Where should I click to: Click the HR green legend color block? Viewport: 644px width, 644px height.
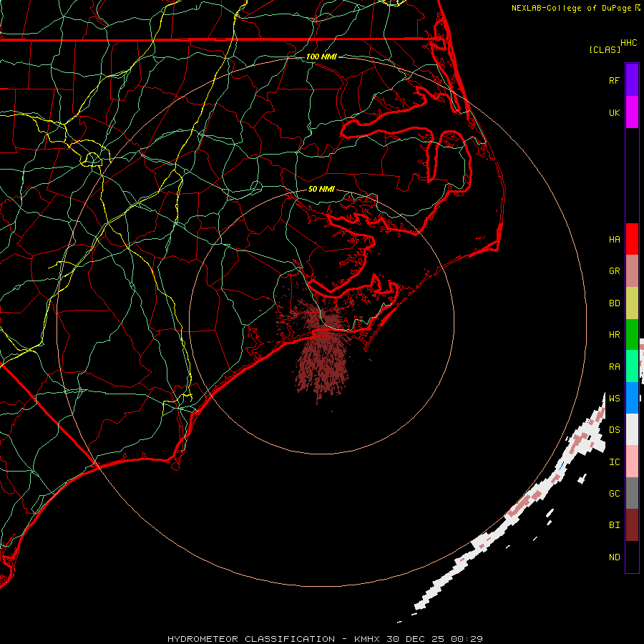pyautogui.click(x=632, y=335)
